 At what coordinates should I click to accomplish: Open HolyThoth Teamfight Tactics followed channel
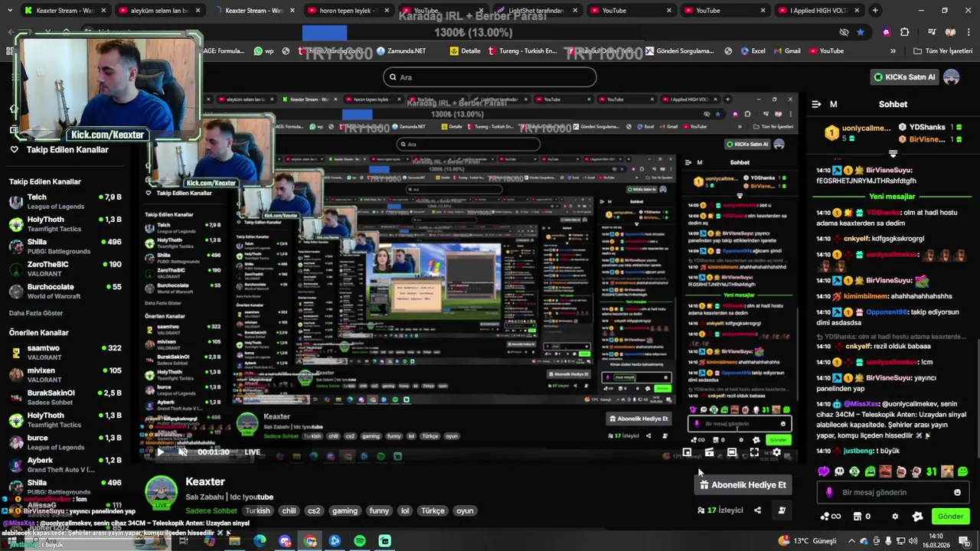pos(65,224)
